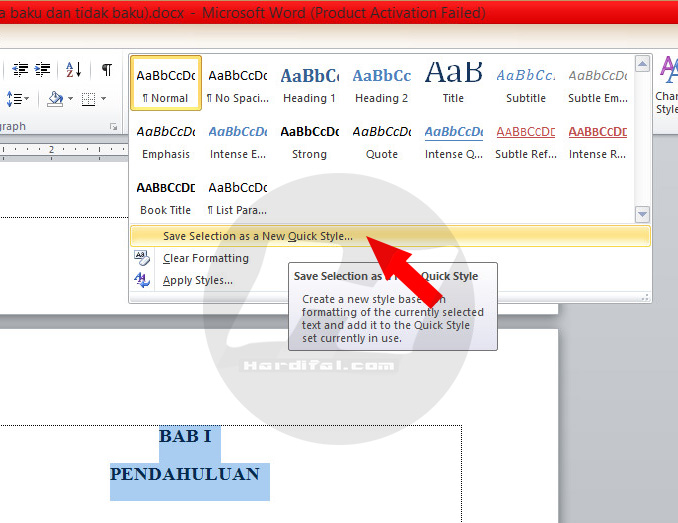Image resolution: width=678 pixels, height=523 pixels.
Task: Apply the Book Title style
Action: 166,196
